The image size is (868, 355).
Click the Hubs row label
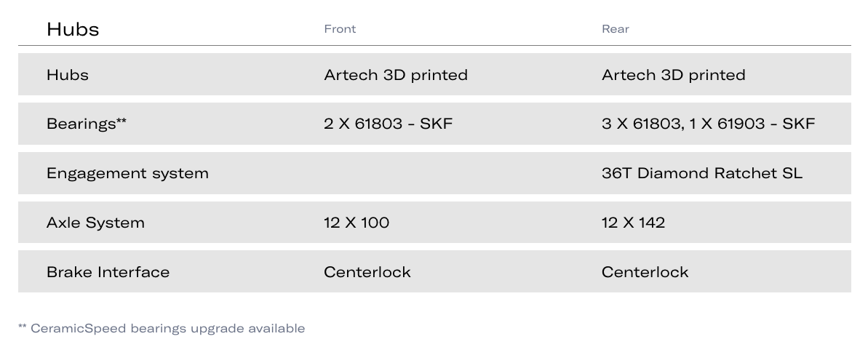click(x=68, y=75)
